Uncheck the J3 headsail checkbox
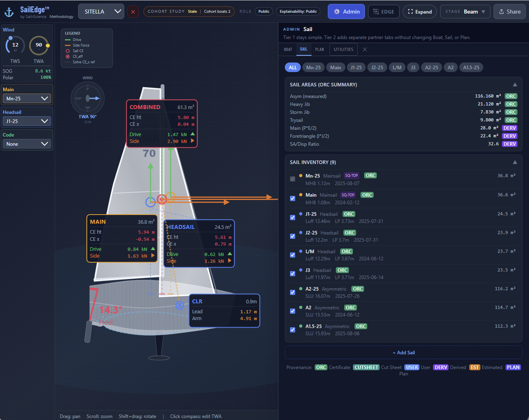This screenshot has width=529, height=420. (x=293, y=273)
